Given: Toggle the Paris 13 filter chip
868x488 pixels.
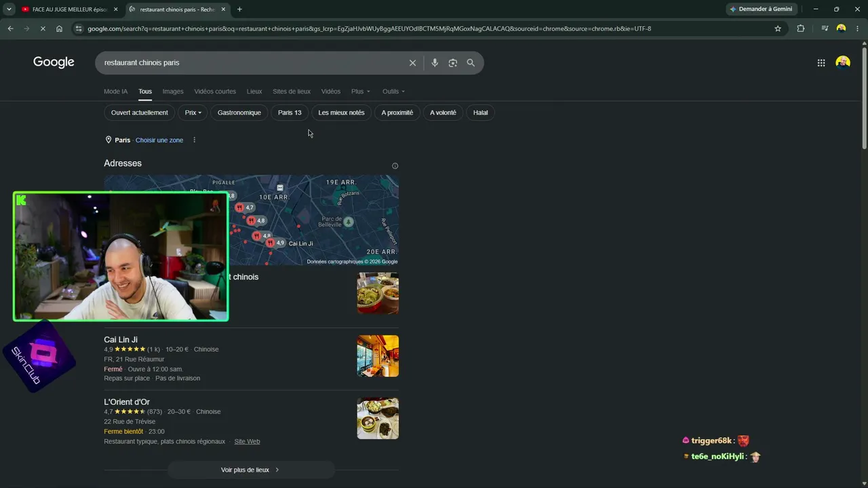Looking at the screenshot, I should 290,113.
